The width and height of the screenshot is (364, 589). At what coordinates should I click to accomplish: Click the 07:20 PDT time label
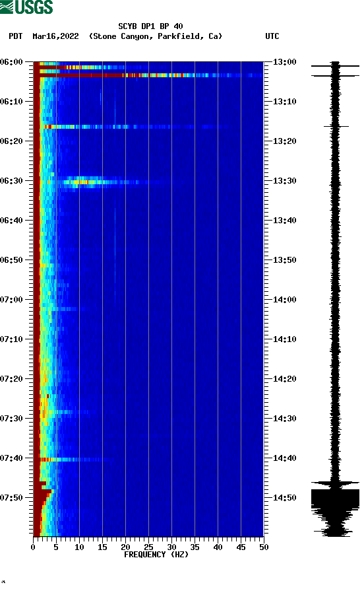11,379
